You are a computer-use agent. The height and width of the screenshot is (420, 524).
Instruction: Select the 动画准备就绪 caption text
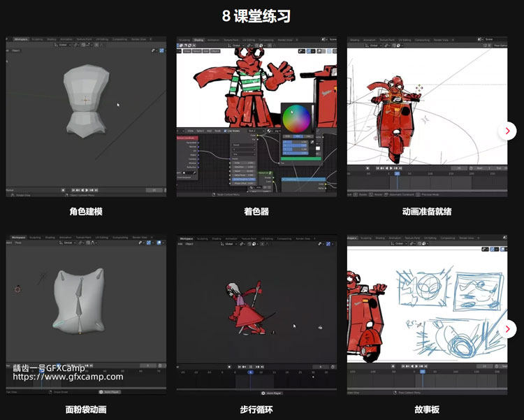tap(427, 212)
